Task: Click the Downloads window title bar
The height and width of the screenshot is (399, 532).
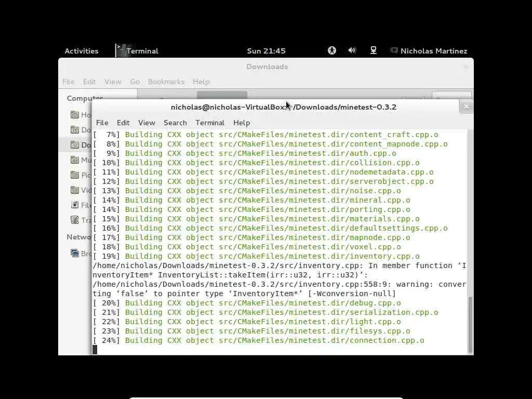Action: [267, 66]
